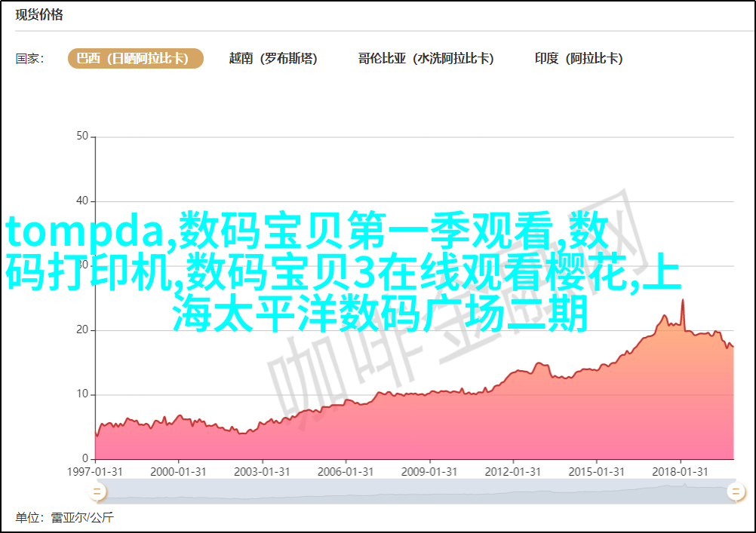Click the 现货价格 heading
This screenshot has height=533, width=756.
coord(39,15)
